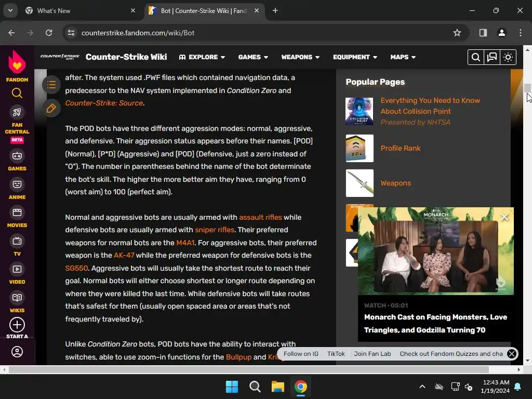Click the vertical scrollbar thumb
The width and height of the screenshot is (532, 399).
coord(527,87)
